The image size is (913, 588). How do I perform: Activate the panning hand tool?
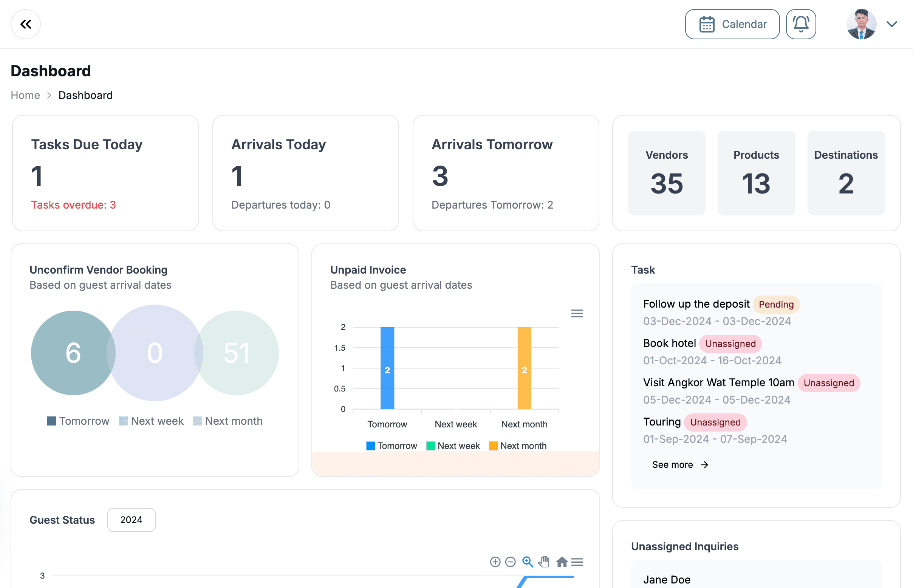point(544,562)
